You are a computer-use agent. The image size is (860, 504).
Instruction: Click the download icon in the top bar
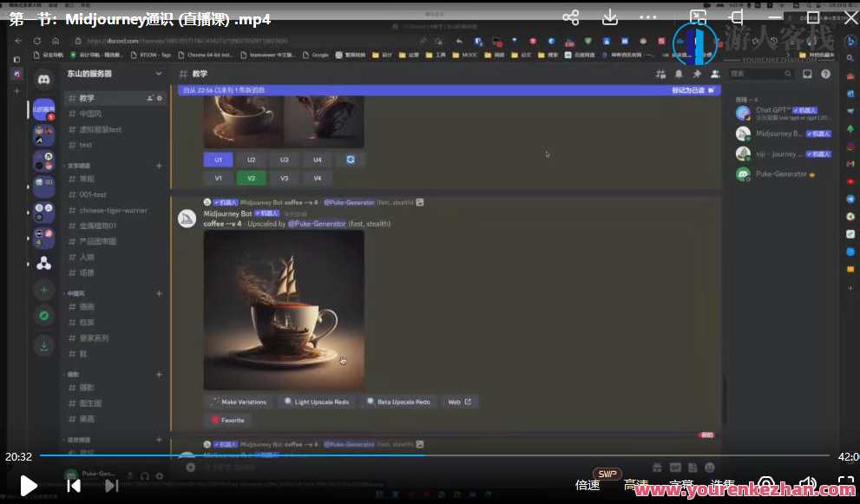[610, 17]
